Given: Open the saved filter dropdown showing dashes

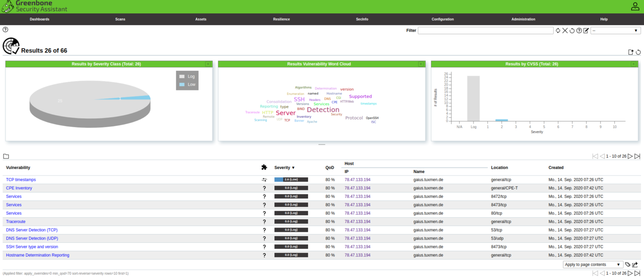Looking at the screenshot, I should click(615, 31).
